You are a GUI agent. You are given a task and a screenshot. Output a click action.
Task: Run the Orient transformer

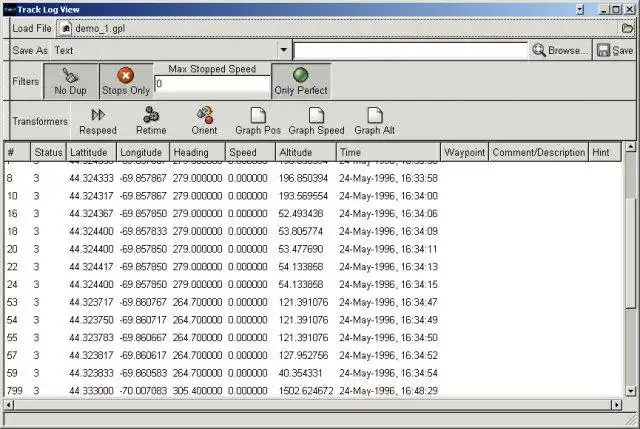[204, 121]
